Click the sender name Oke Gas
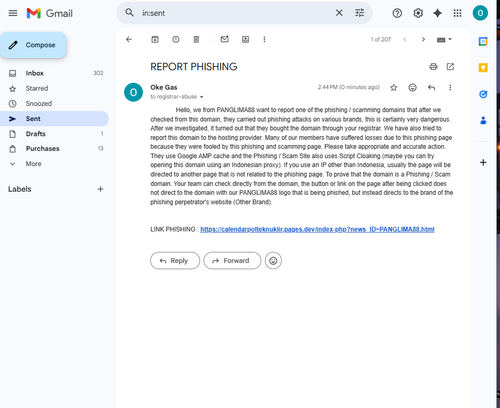 pyautogui.click(x=164, y=87)
